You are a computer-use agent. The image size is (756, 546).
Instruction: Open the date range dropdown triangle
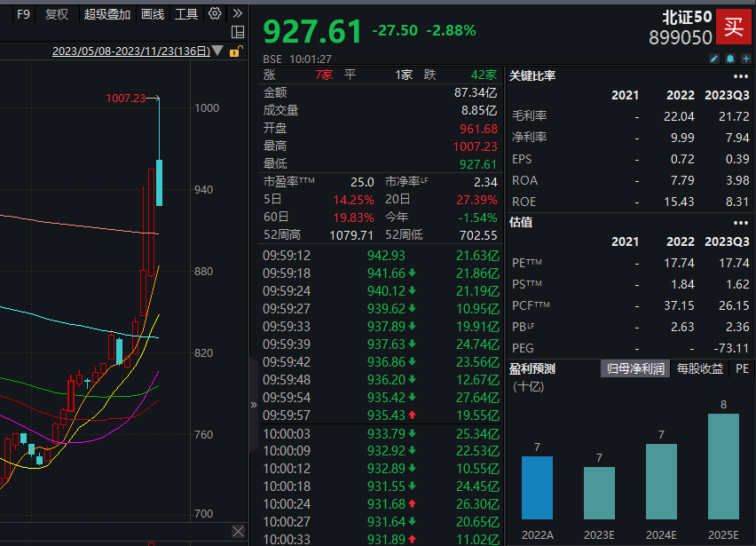point(218,51)
